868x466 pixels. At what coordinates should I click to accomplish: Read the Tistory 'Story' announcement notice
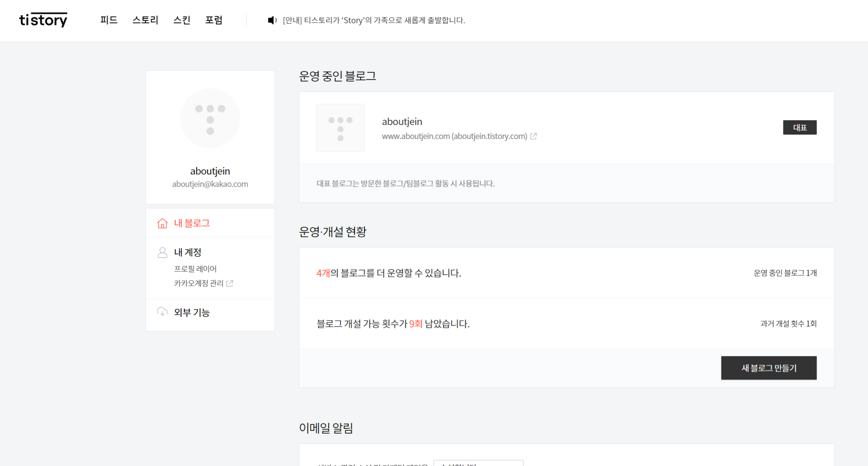coord(374,20)
